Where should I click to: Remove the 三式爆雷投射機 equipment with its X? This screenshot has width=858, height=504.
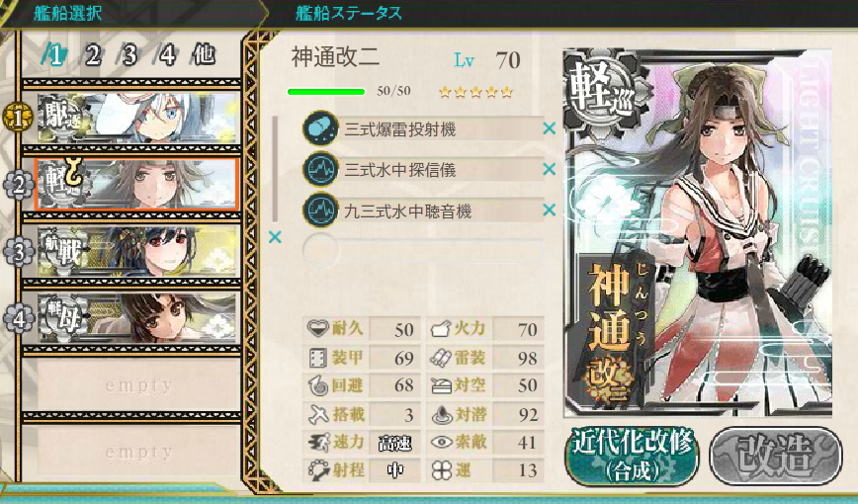pos(549,128)
